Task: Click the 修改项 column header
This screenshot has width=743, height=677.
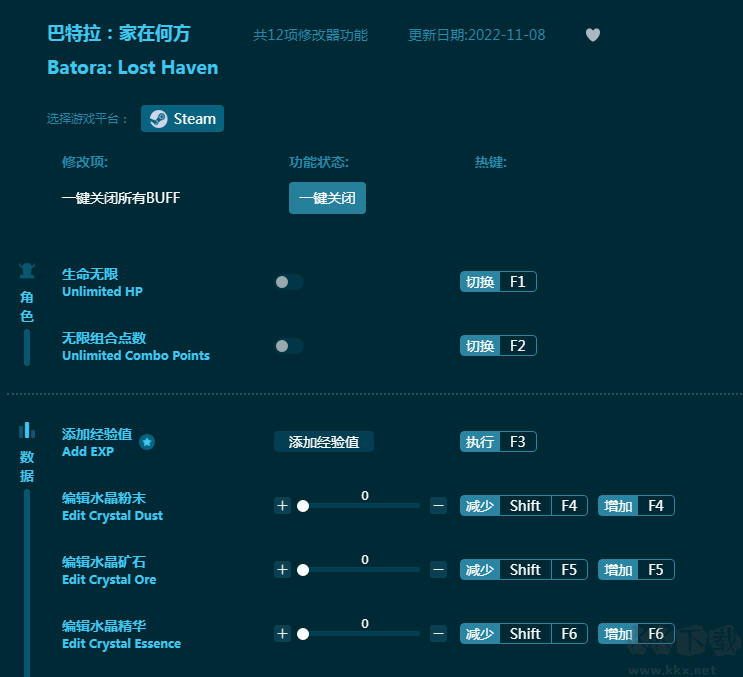Action: click(x=85, y=162)
